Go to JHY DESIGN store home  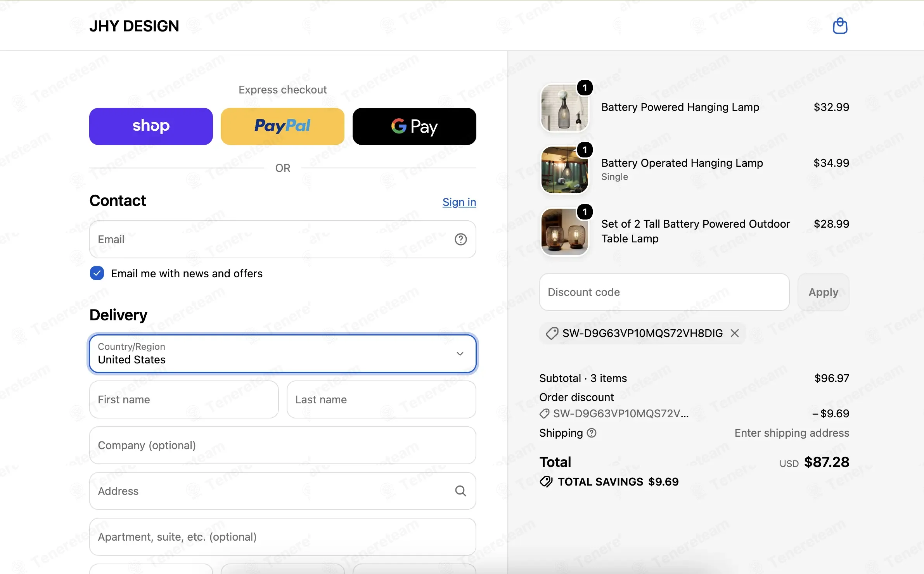pyautogui.click(x=134, y=26)
